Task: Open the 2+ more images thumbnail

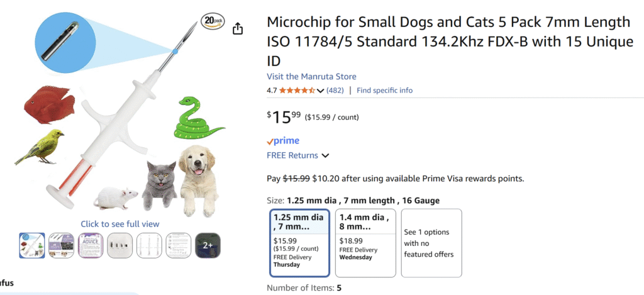Action: click(x=208, y=245)
